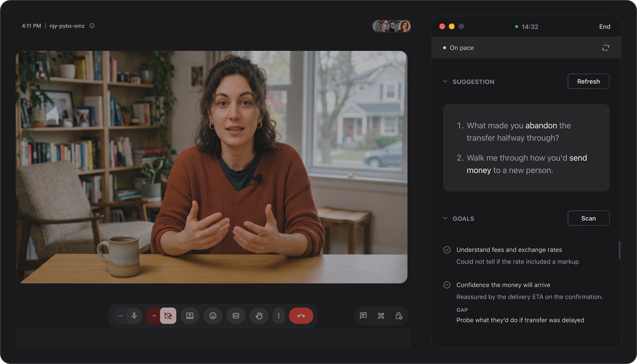This screenshot has width=637, height=364.
Task: Scan the goals
Action: (588, 218)
